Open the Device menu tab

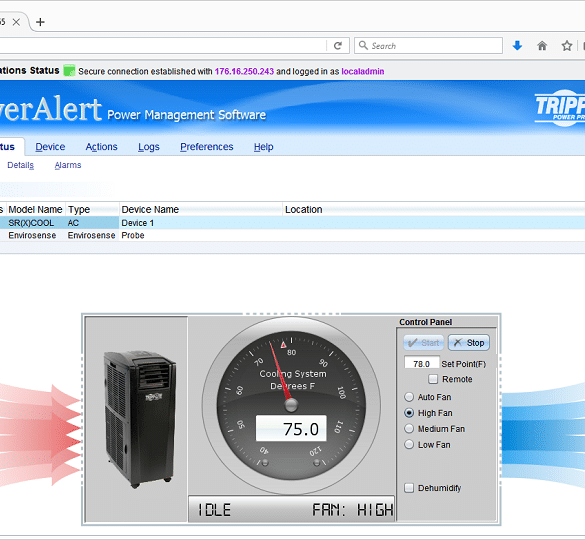coord(50,147)
